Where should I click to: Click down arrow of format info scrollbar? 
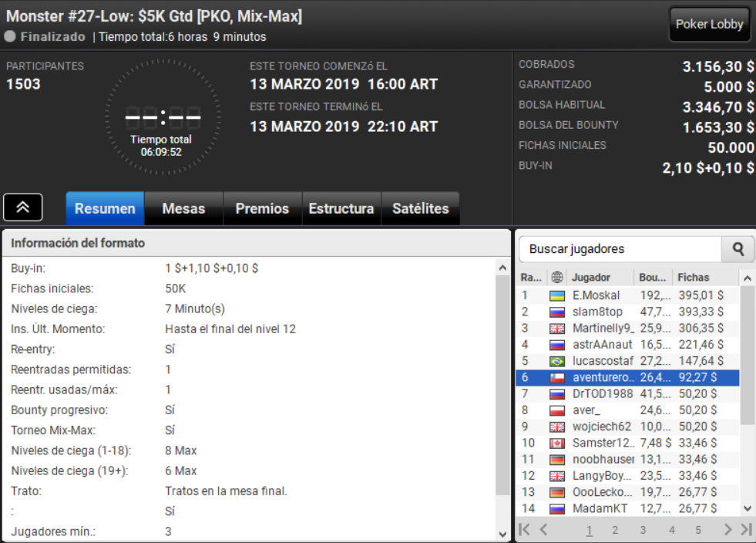coord(502,534)
